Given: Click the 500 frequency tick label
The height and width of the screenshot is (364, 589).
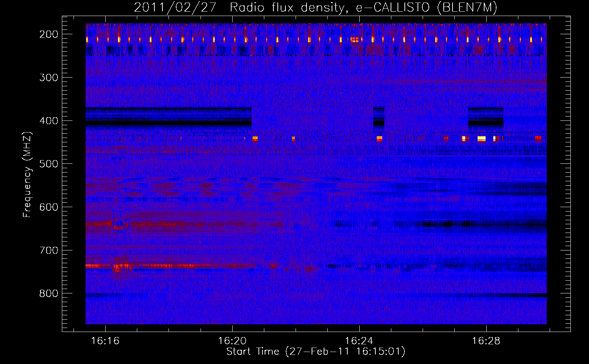Looking at the screenshot, I should point(49,164).
